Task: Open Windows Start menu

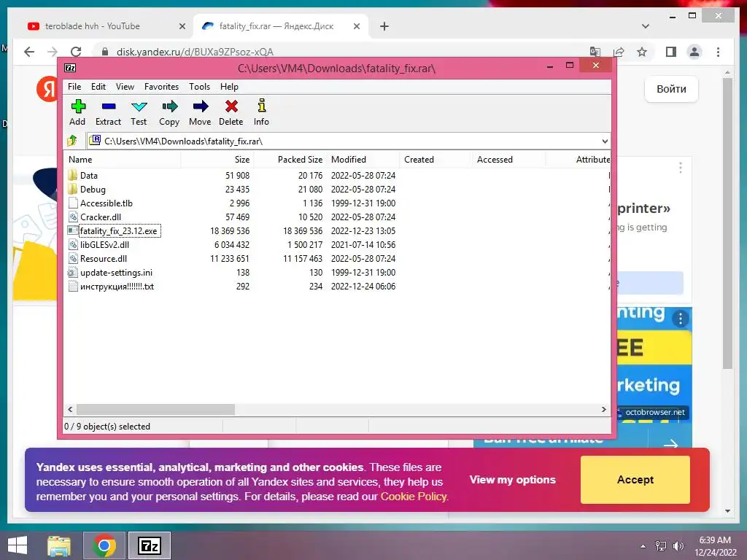Action: pyautogui.click(x=18, y=545)
